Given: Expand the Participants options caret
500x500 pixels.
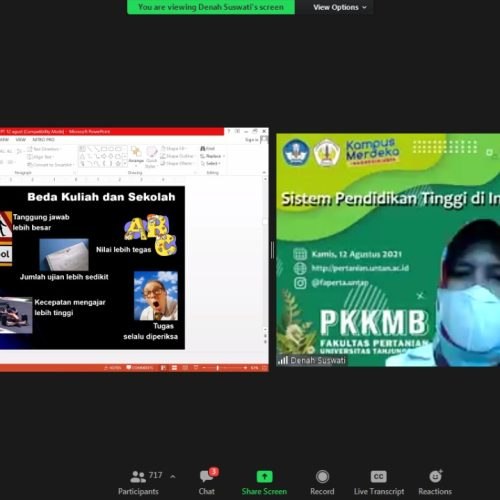Looking at the screenshot, I should click(173, 477).
